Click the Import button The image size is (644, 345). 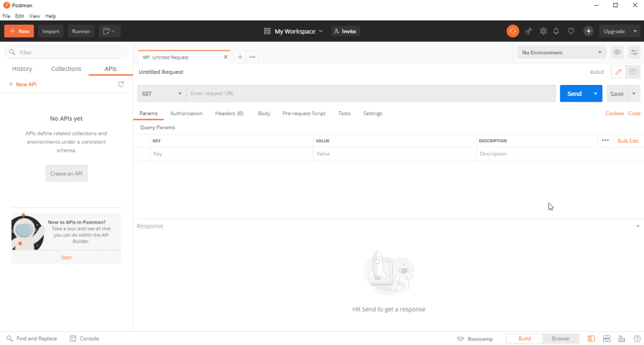coord(50,31)
